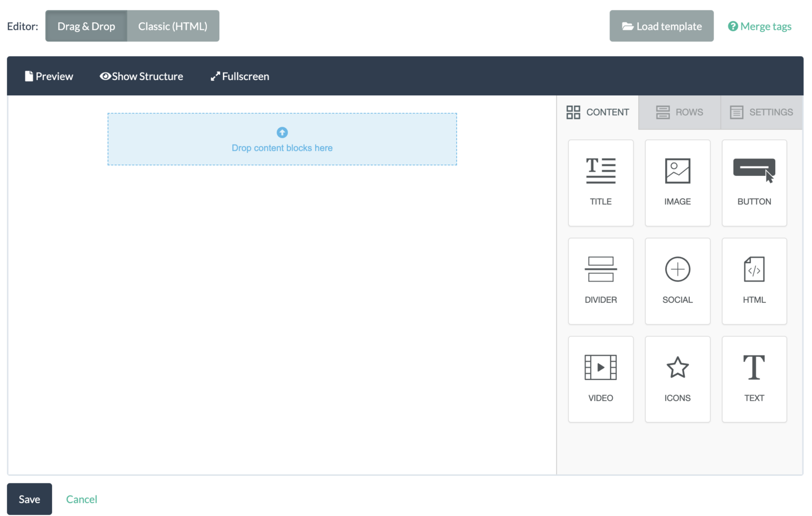Switch editor to Classic (HTML) mode
812x516 pixels.
173,26
